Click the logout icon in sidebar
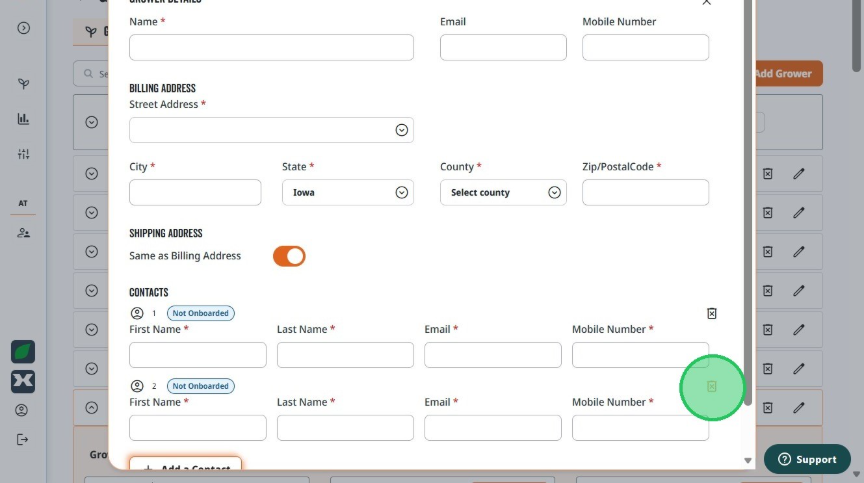 click(22, 439)
